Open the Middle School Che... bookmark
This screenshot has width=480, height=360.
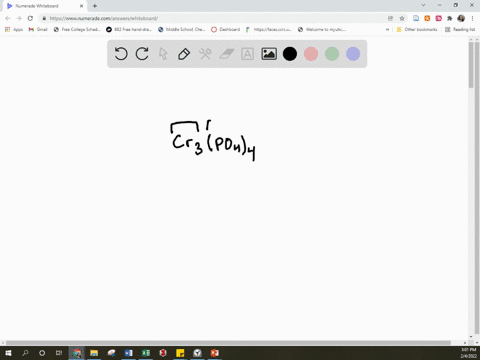[182, 29]
